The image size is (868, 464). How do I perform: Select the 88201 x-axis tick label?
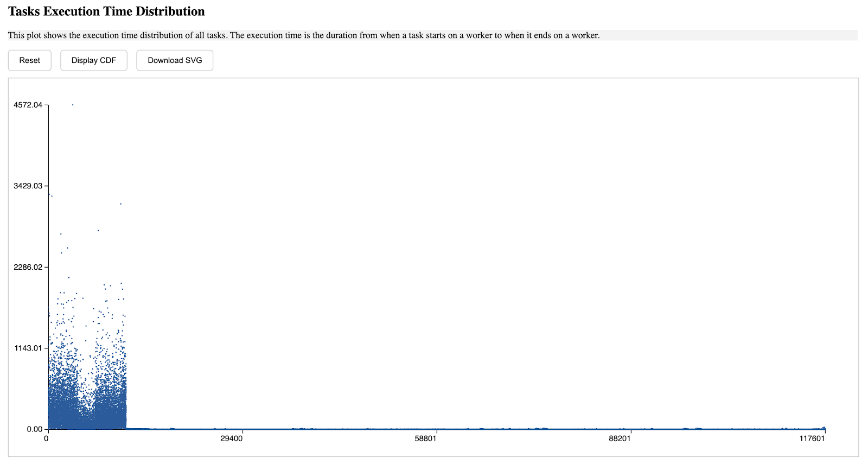coord(620,438)
